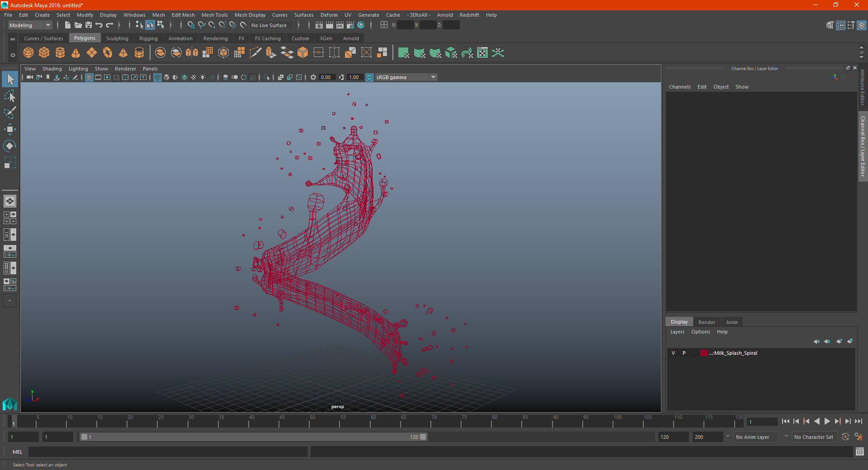This screenshot has height=470, width=868.
Task: Select the Scale tool in the toolbox
Action: [9, 163]
